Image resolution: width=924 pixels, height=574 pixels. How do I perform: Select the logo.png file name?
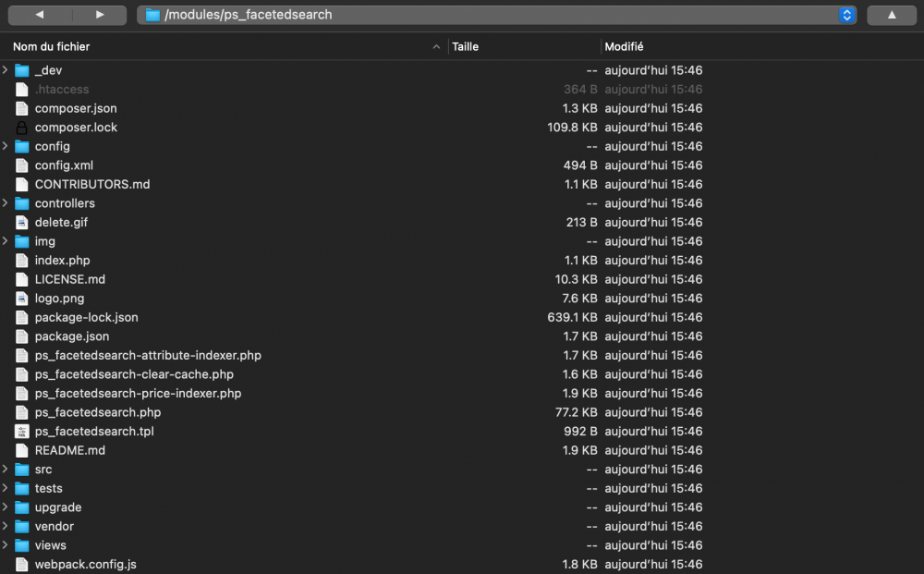point(59,299)
